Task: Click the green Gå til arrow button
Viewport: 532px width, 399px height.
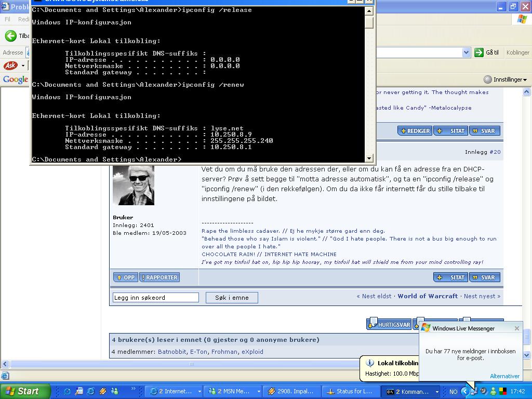Action: click(x=479, y=52)
